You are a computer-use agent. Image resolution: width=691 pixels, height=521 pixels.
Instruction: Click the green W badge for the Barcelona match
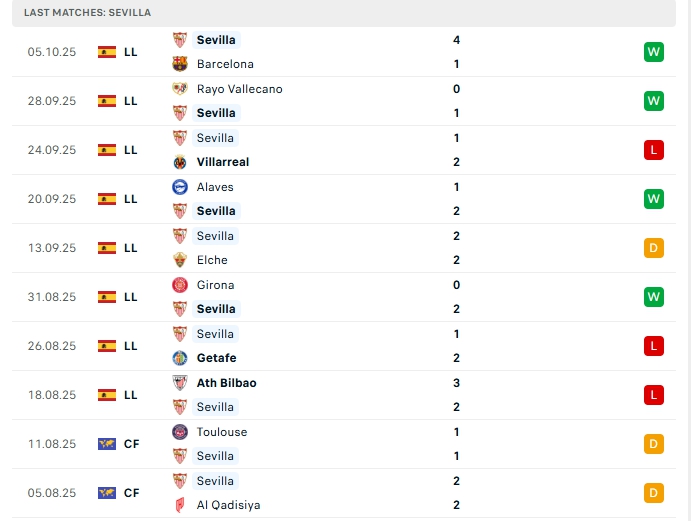click(x=654, y=52)
